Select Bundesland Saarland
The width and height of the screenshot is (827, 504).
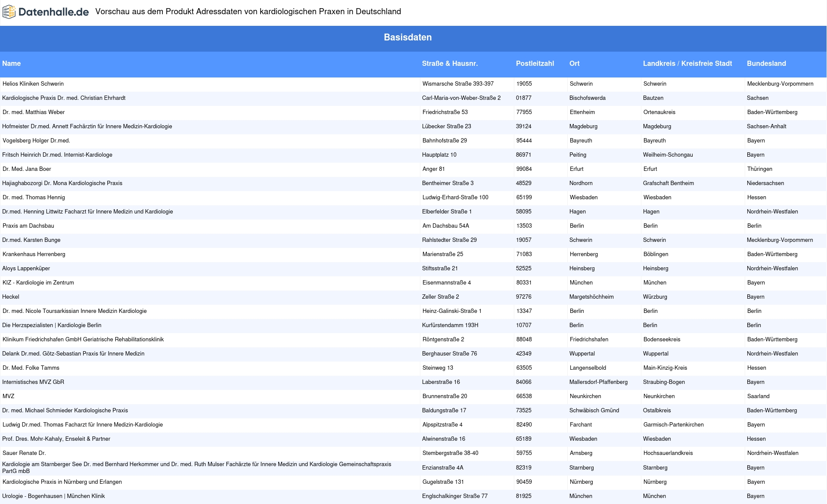click(x=759, y=396)
